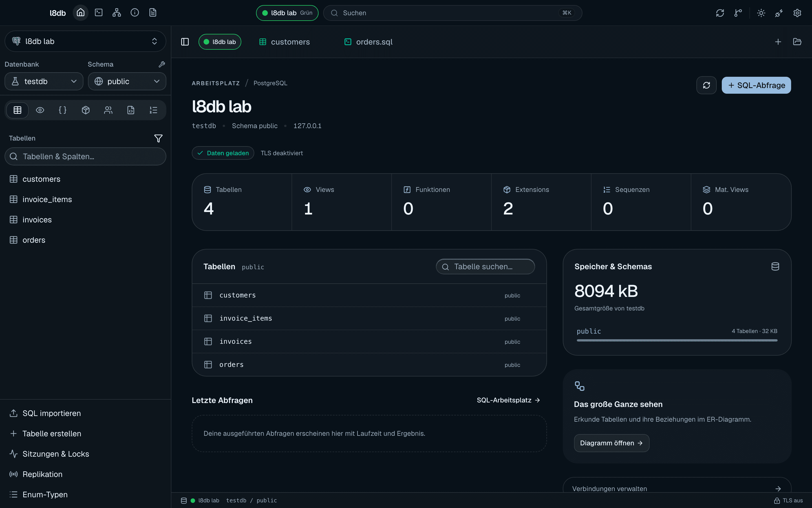812x508 pixels.
Task: Switch to the customers tab
Action: [x=284, y=42]
